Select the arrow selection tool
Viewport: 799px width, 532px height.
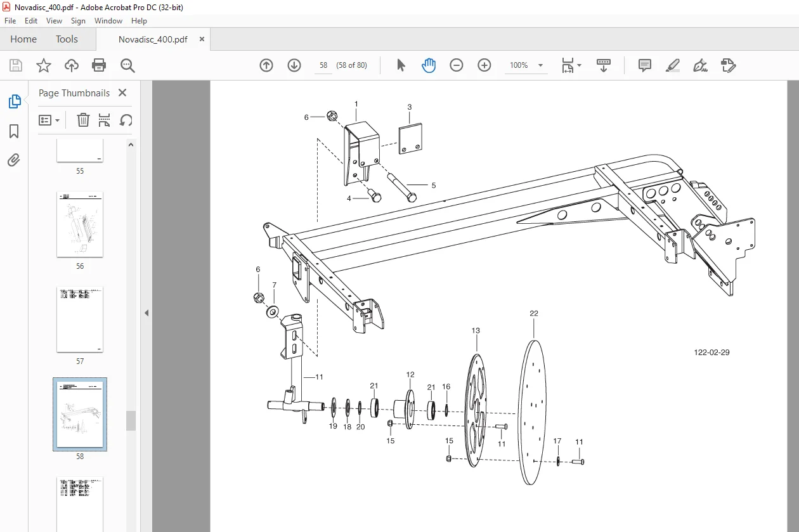(x=401, y=65)
